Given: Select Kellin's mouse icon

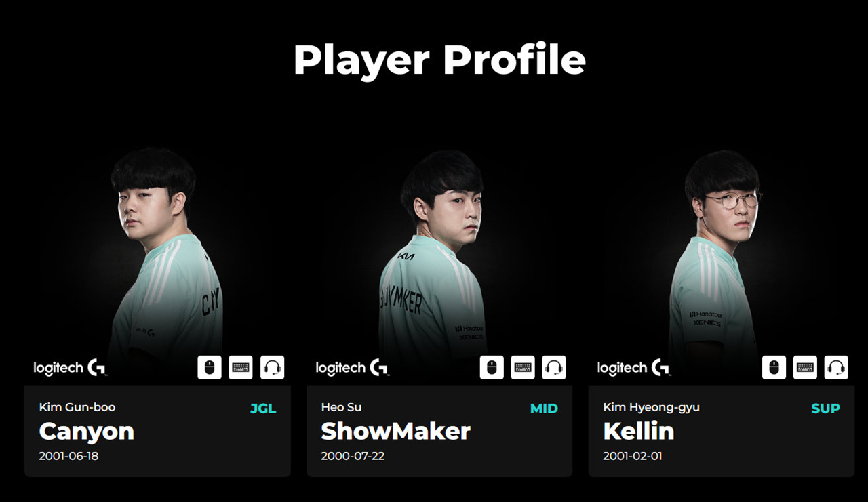Looking at the screenshot, I should click(x=774, y=367).
